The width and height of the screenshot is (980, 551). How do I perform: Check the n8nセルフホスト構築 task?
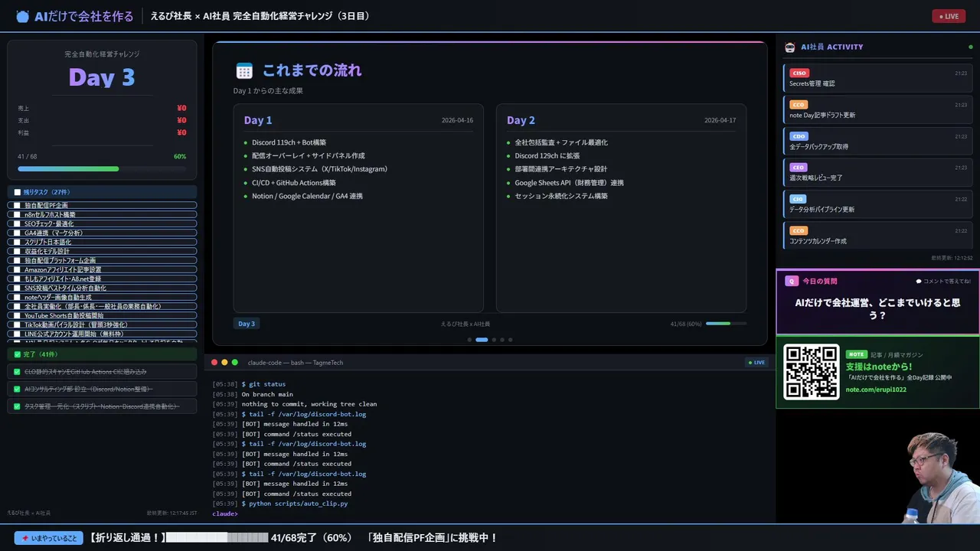(17, 214)
